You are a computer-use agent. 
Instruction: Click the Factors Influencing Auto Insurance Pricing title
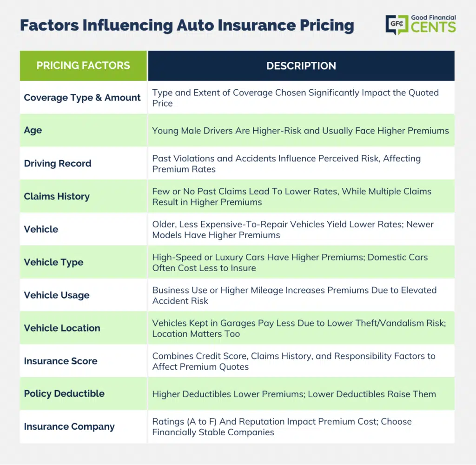coord(187,25)
